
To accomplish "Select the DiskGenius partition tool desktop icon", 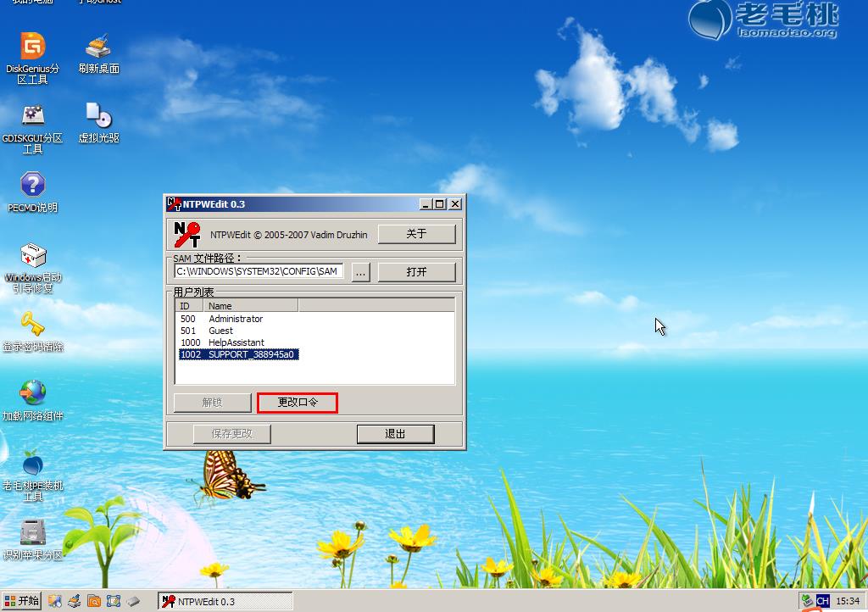I will pos(32,47).
